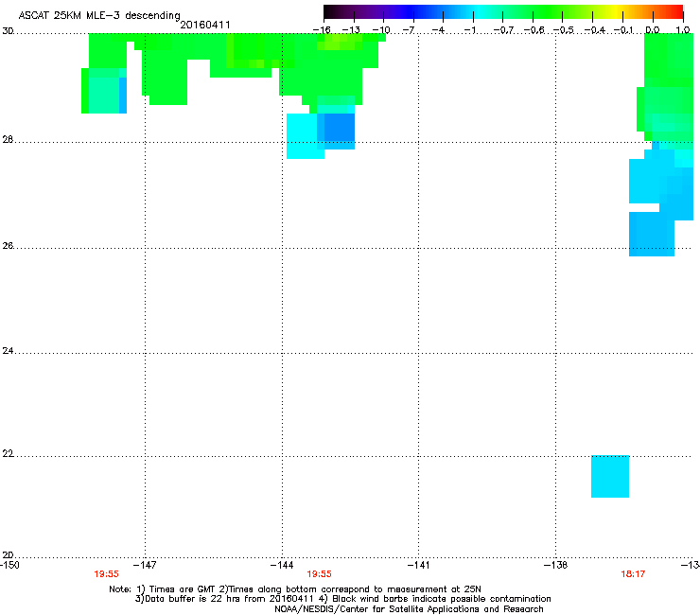Click the latitude label '26'
The image size is (700, 615).
click(x=8, y=246)
